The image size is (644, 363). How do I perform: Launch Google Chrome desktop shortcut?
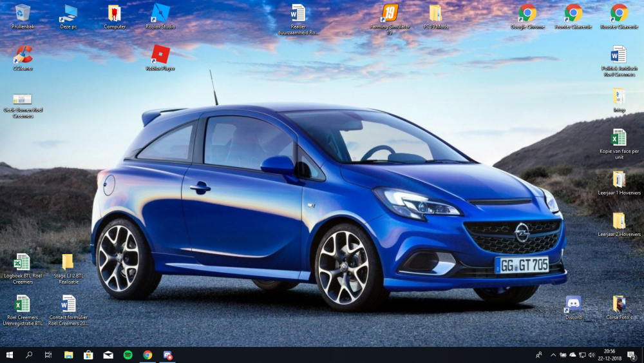tap(527, 17)
